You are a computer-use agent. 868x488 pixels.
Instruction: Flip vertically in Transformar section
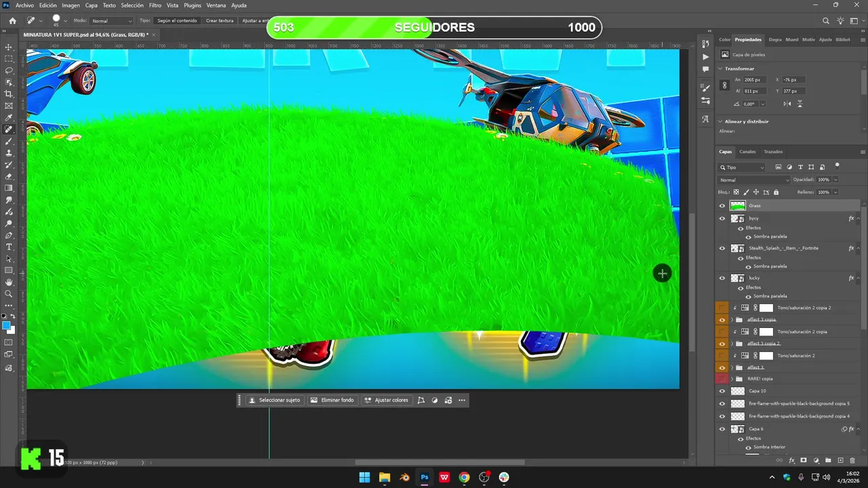click(800, 104)
